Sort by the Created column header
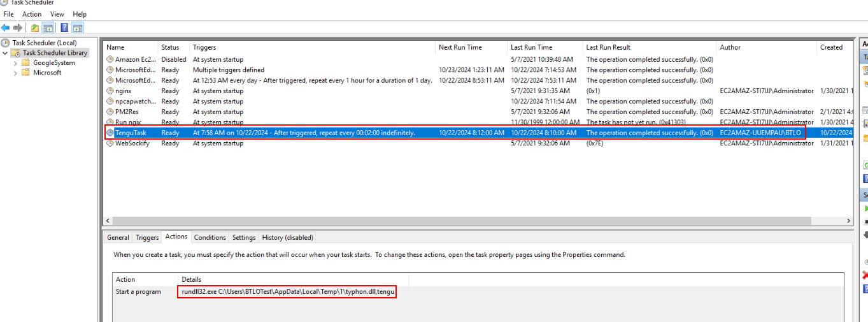The width and height of the screenshot is (868, 322). pyautogui.click(x=835, y=47)
